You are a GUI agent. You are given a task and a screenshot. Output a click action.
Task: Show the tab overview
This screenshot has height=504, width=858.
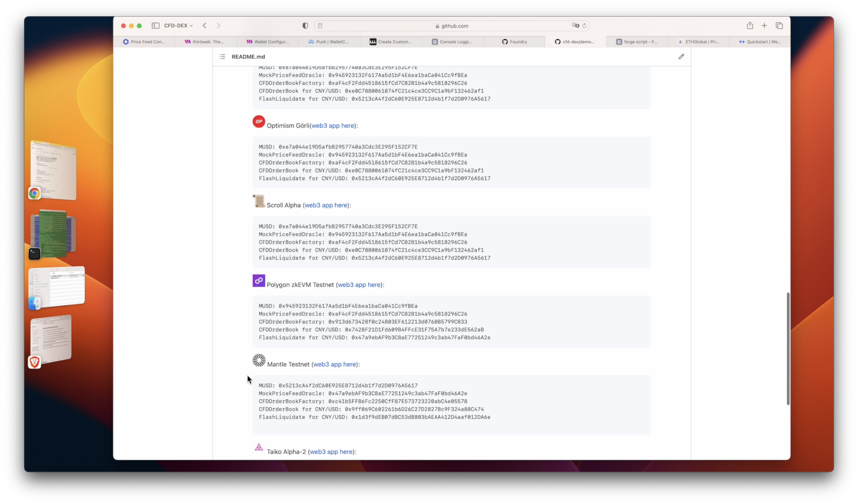click(779, 26)
